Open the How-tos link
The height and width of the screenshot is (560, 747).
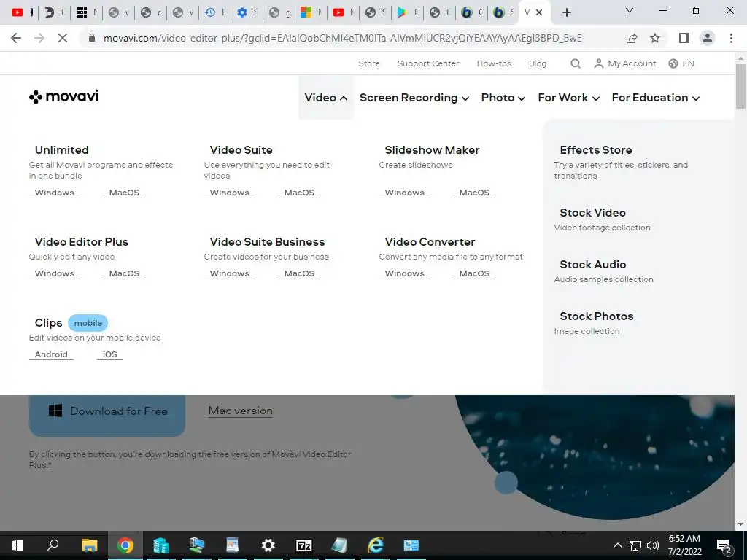[494, 63]
